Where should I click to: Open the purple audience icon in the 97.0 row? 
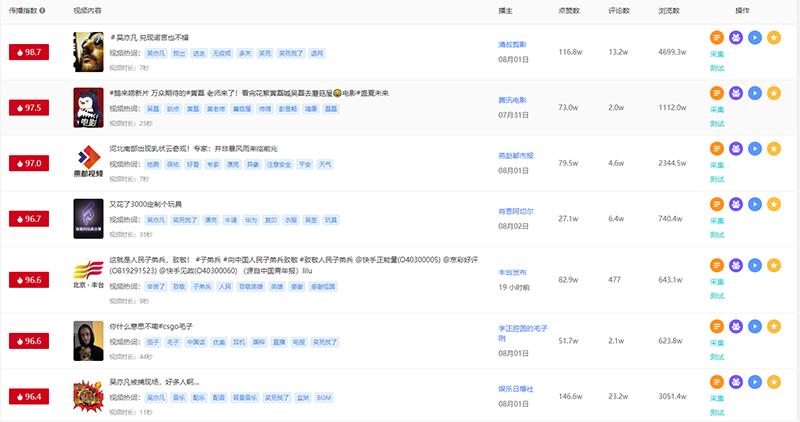736,148
